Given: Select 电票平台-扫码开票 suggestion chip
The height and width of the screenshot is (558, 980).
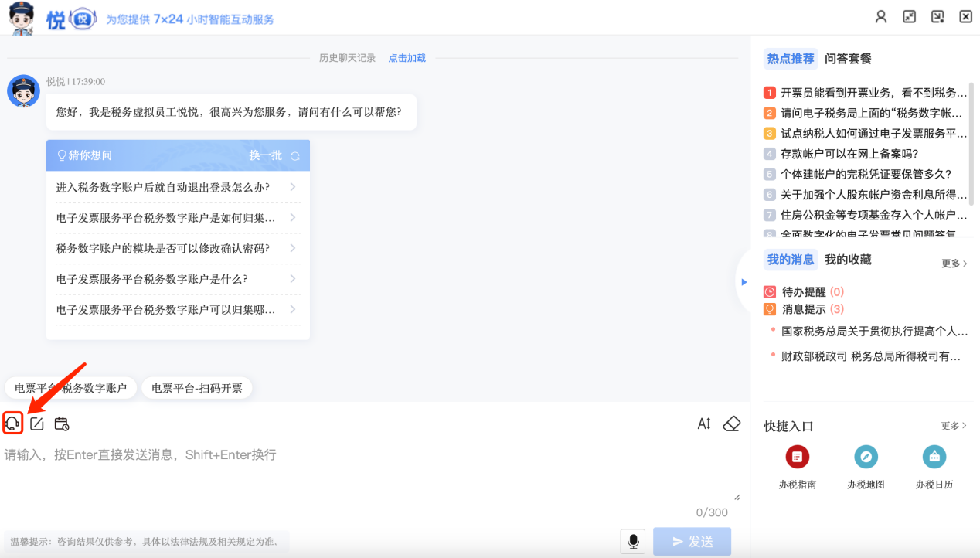Looking at the screenshot, I should pos(197,388).
